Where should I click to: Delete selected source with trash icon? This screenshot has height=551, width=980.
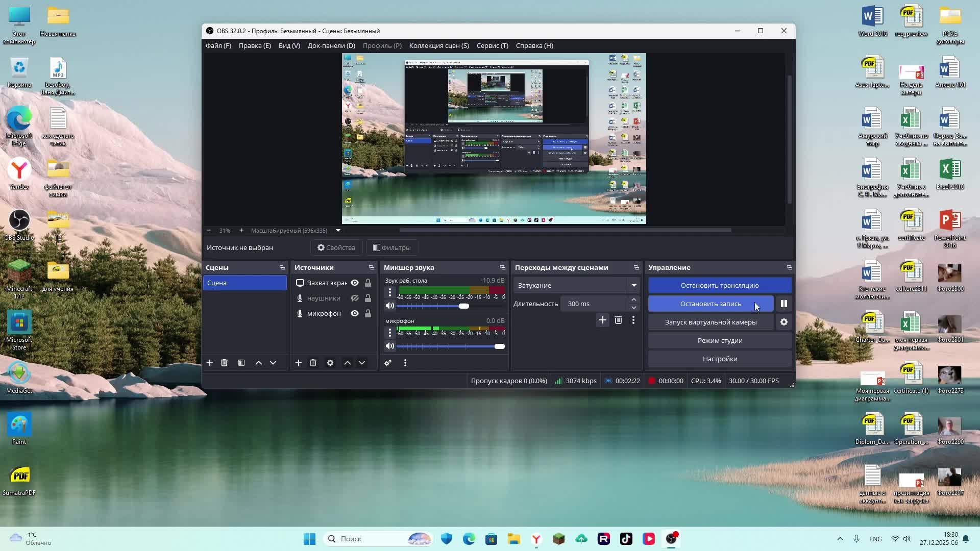(x=313, y=363)
